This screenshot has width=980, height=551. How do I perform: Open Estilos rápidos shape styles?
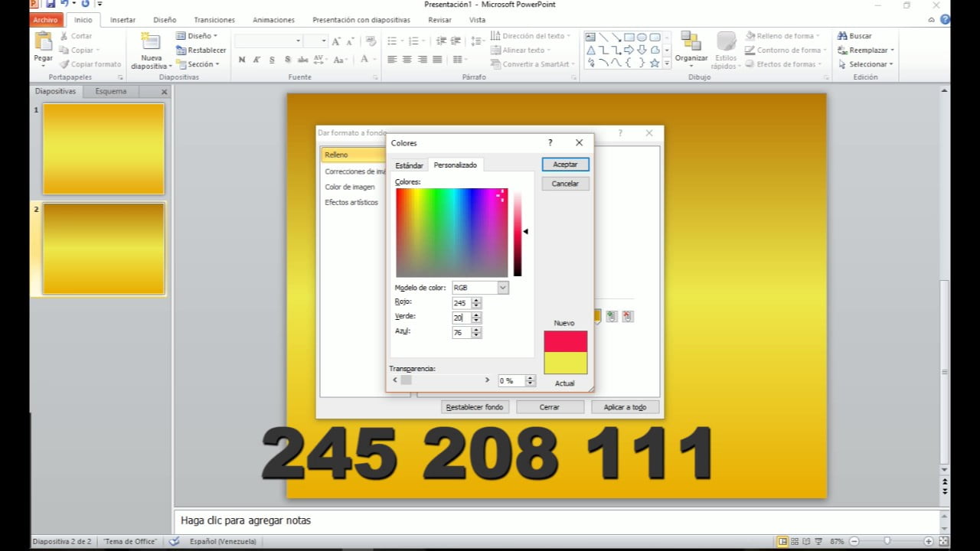click(725, 46)
